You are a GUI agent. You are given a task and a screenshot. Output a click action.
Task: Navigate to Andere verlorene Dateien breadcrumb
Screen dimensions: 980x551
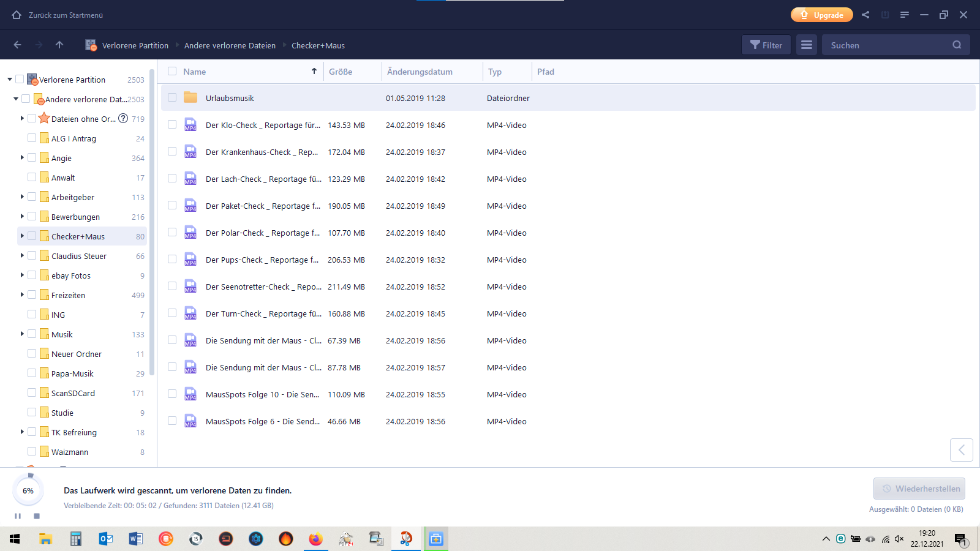click(230, 45)
